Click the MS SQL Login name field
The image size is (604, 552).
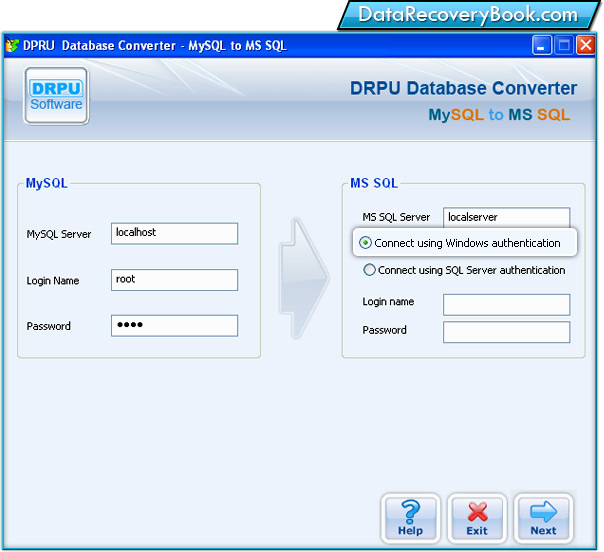507,305
